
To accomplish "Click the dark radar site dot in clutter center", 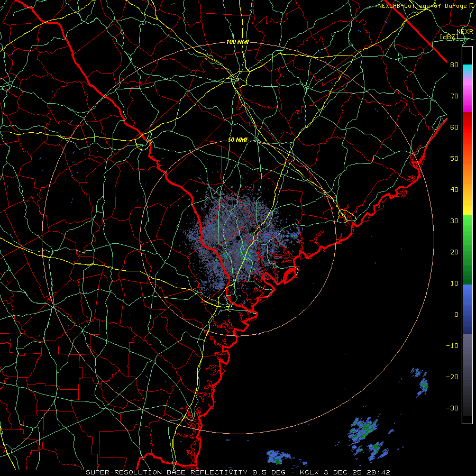I will [x=237, y=239].
